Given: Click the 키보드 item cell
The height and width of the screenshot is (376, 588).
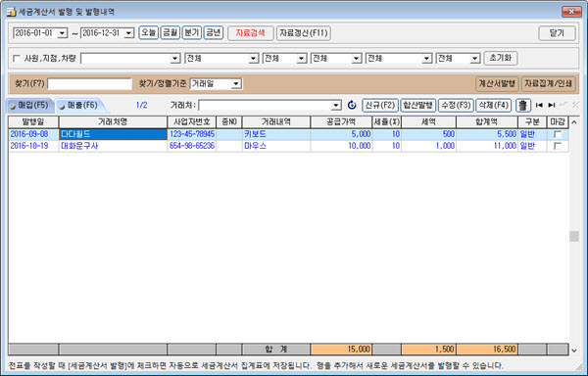Looking at the screenshot, I should click(x=276, y=134).
